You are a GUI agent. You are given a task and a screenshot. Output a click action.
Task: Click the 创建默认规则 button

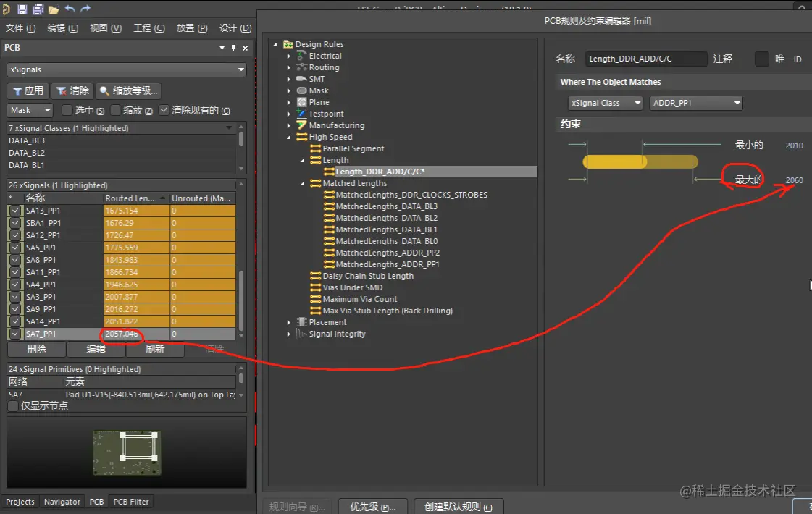click(x=458, y=507)
